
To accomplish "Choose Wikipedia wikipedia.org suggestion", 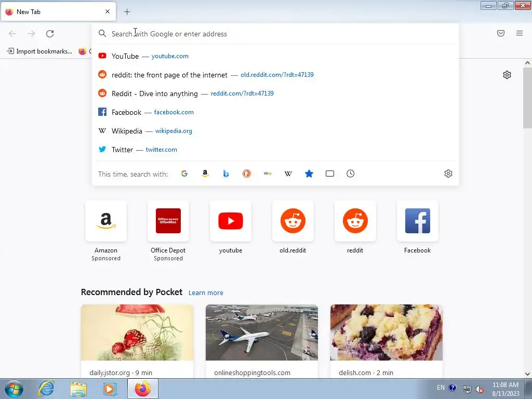I will [x=275, y=130].
